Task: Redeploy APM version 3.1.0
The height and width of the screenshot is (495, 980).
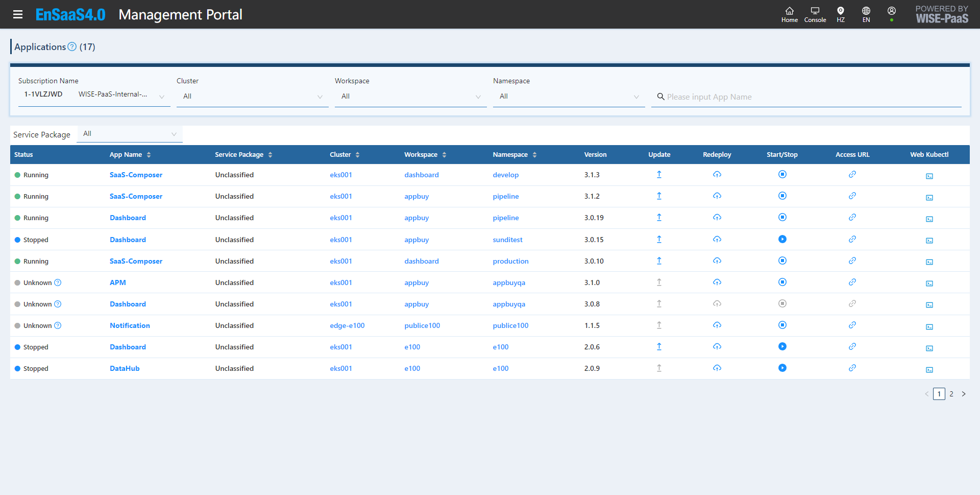Action: tap(717, 282)
